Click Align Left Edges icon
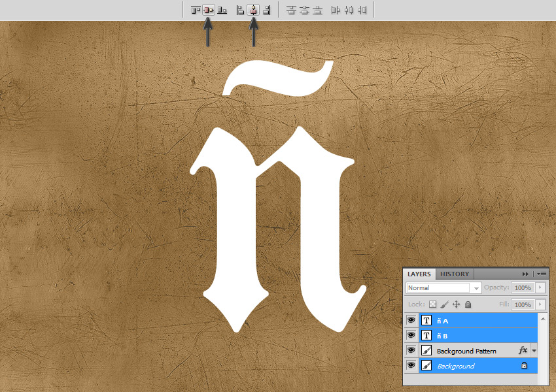 pos(240,10)
